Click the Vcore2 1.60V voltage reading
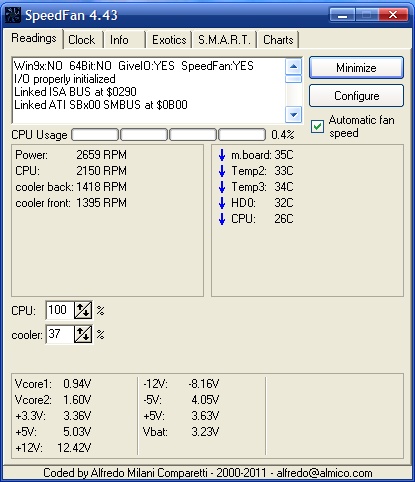 click(53, 400)
